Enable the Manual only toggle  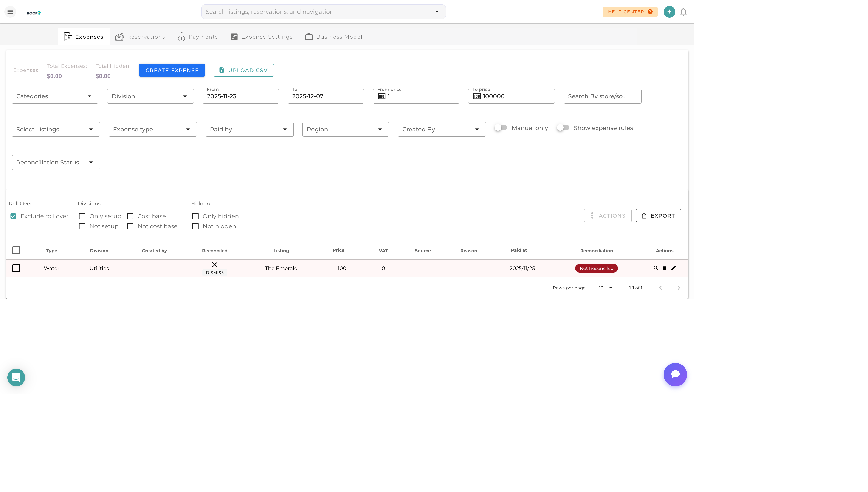point(501,128)
